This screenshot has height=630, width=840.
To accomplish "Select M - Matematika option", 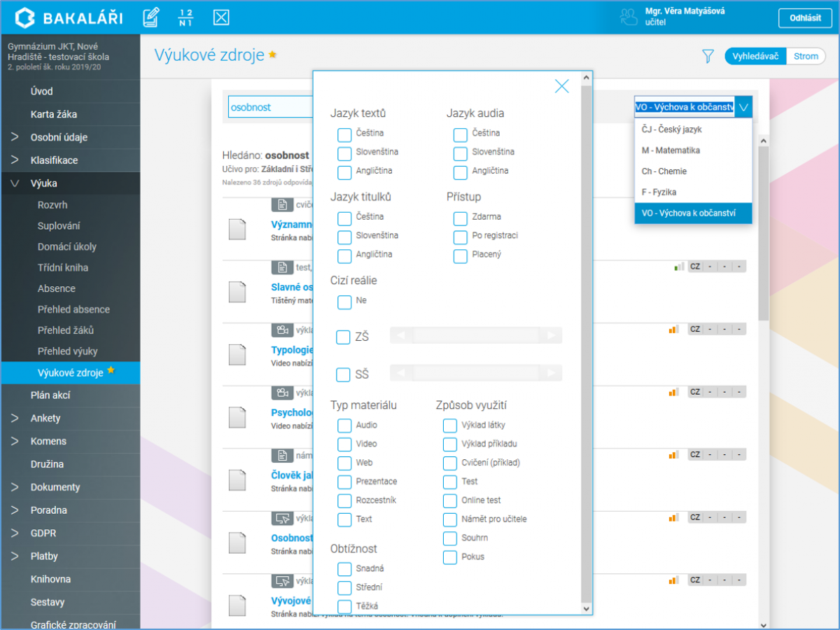I will (693, 150).
